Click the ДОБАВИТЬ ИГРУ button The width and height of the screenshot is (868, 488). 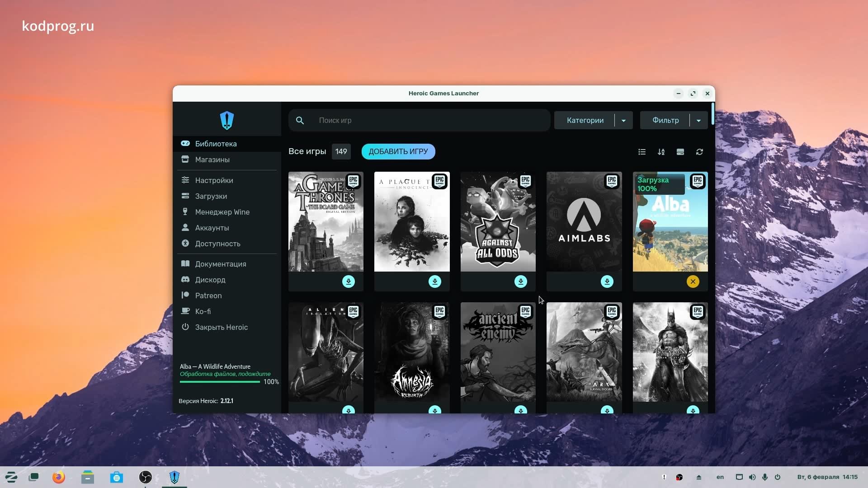point(398,151)
